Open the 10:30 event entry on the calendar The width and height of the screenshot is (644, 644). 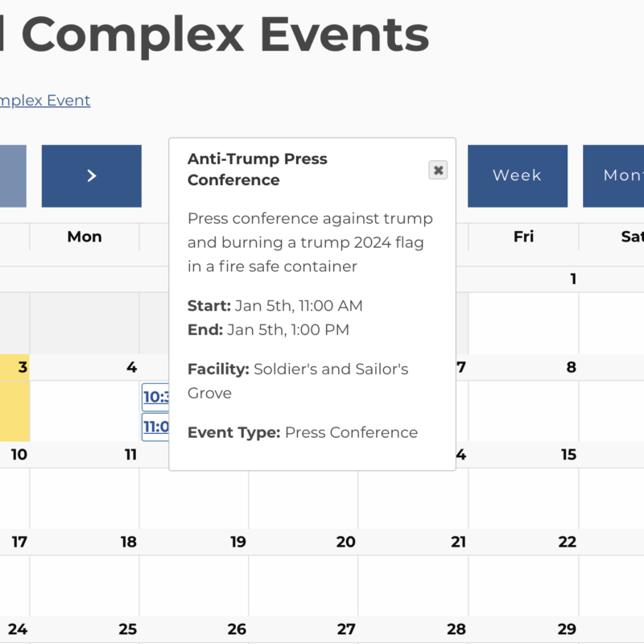coord(155,397)
